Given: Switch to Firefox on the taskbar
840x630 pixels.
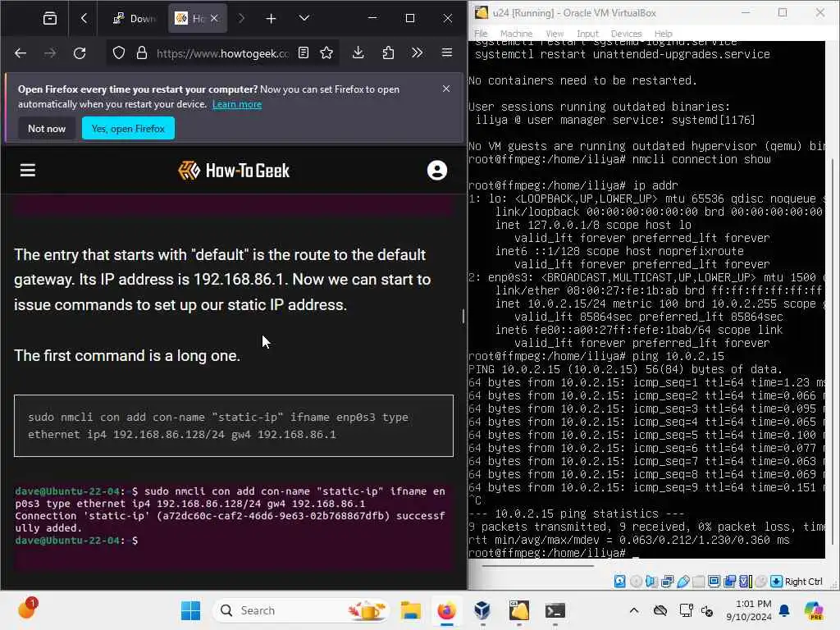Looking at the screenshot, I should tap(447, 610).
